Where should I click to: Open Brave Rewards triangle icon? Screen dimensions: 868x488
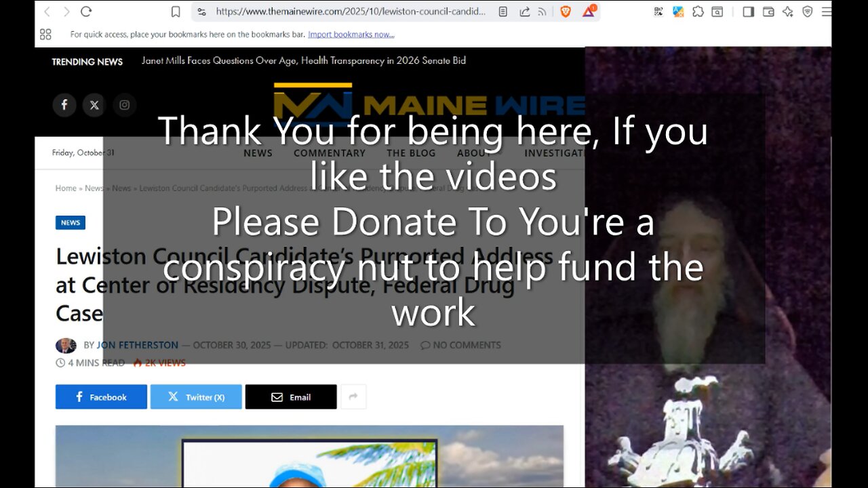(x=589, y=11)
